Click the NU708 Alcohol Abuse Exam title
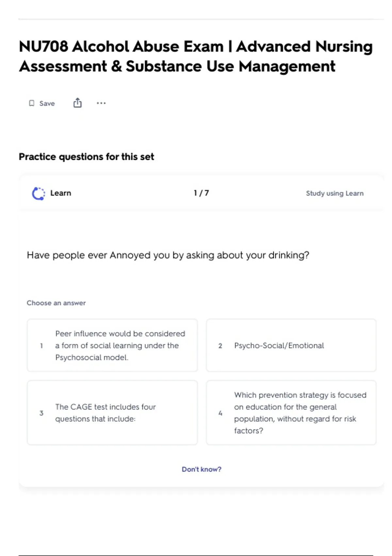 (x=195, y=56)
